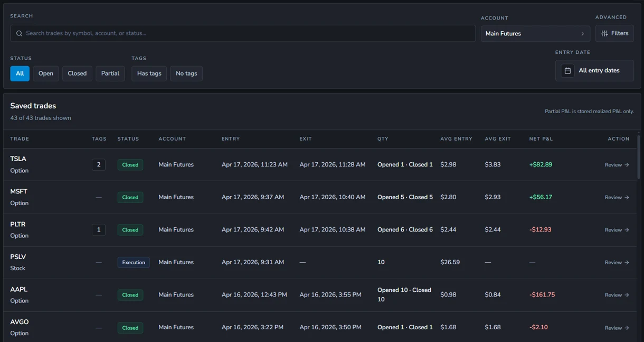Select the Partial status filter
The height and width of the screenshot is (342, 644).
(110, 73)
